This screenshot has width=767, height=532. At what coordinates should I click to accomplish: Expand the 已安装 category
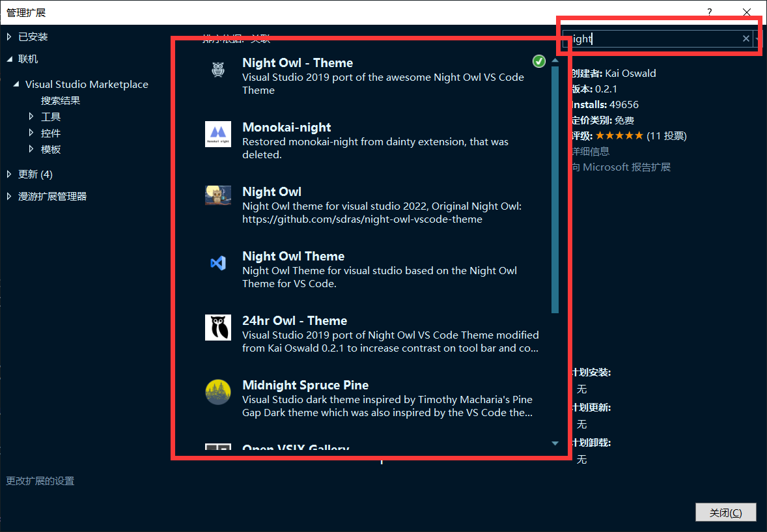pyautogui.click(x=9, y=36)
